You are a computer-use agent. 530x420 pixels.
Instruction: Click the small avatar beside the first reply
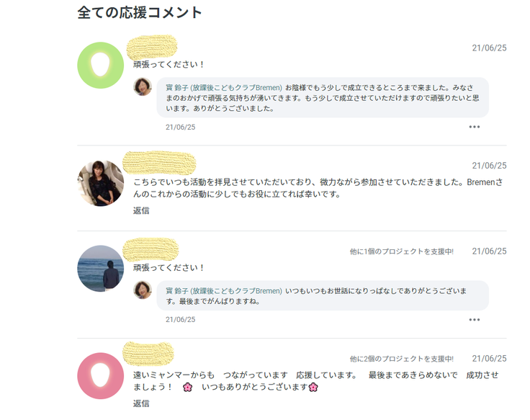143,87
